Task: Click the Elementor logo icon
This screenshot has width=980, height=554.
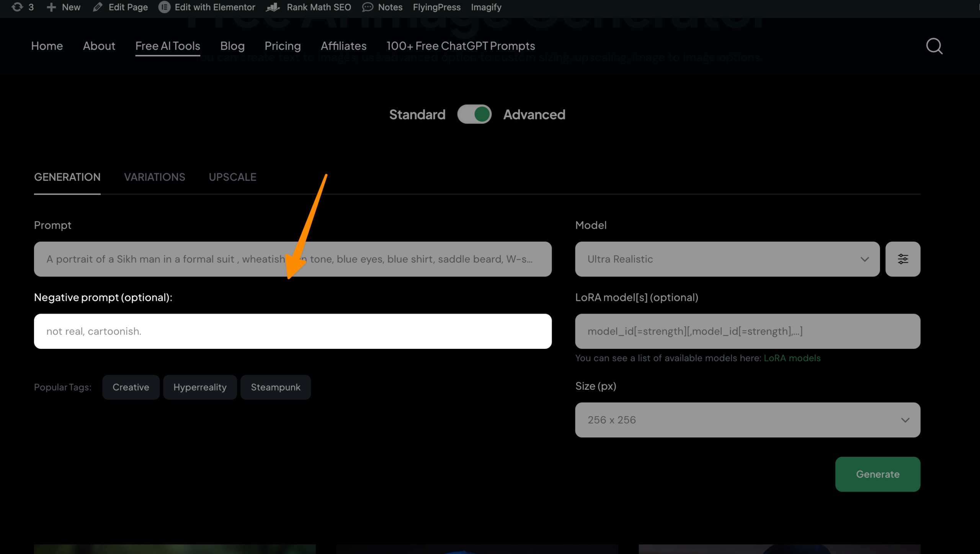Action: 164,7
